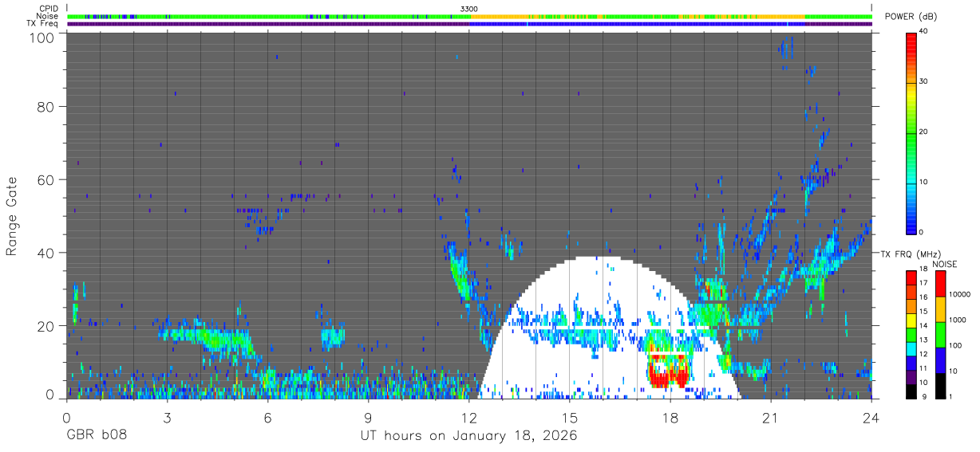Click the 24 tick on UT hours axis
Image resolution: width=980 pixels, height=452 pixels.
click(871, 418)
